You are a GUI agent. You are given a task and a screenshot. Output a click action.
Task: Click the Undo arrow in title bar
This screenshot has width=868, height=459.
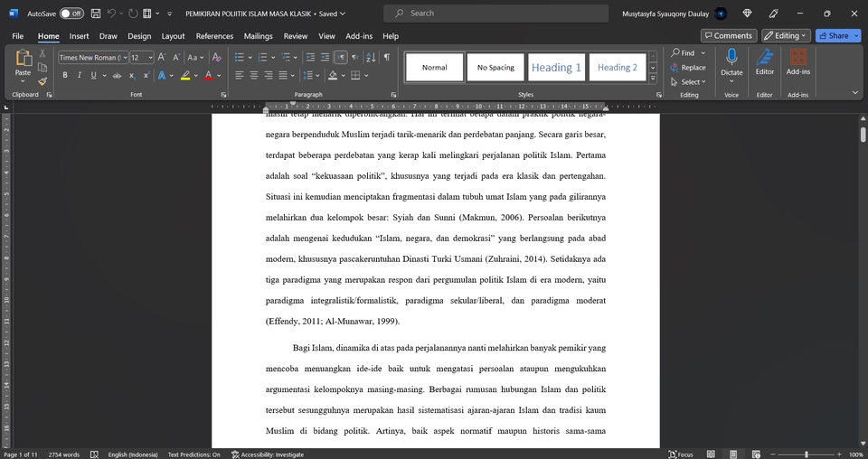[x=111, y=14]
